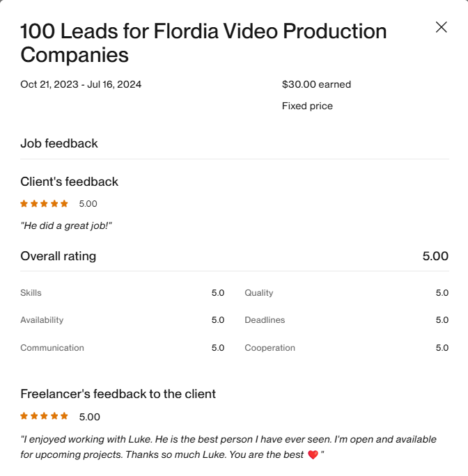Click the Job feedback section heading

click(x=59, y=143)
